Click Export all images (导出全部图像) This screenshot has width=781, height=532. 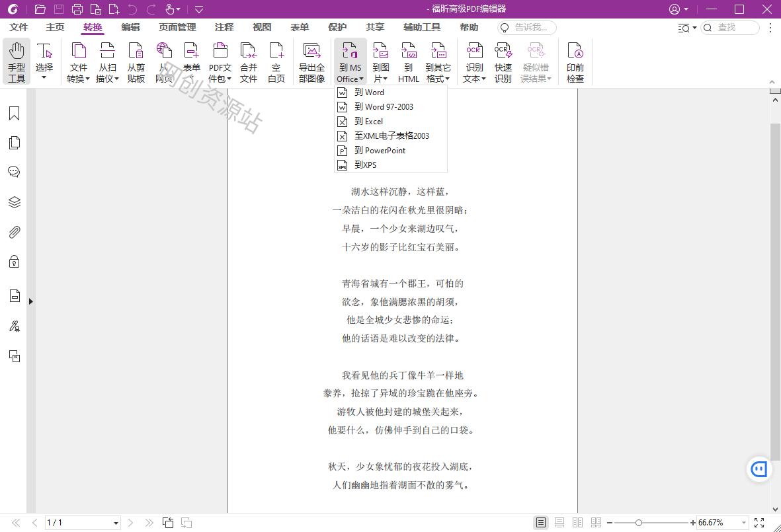coord(311,61)
